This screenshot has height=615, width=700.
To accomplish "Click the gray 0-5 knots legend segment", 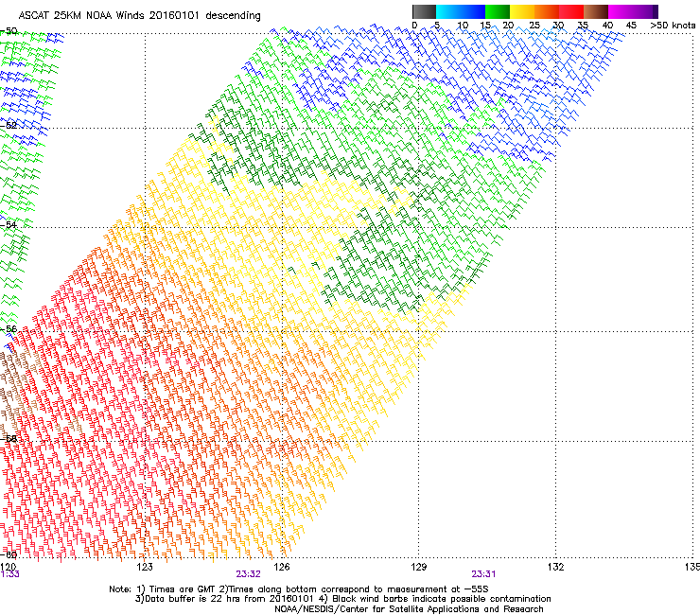I will tap(424, 11).
